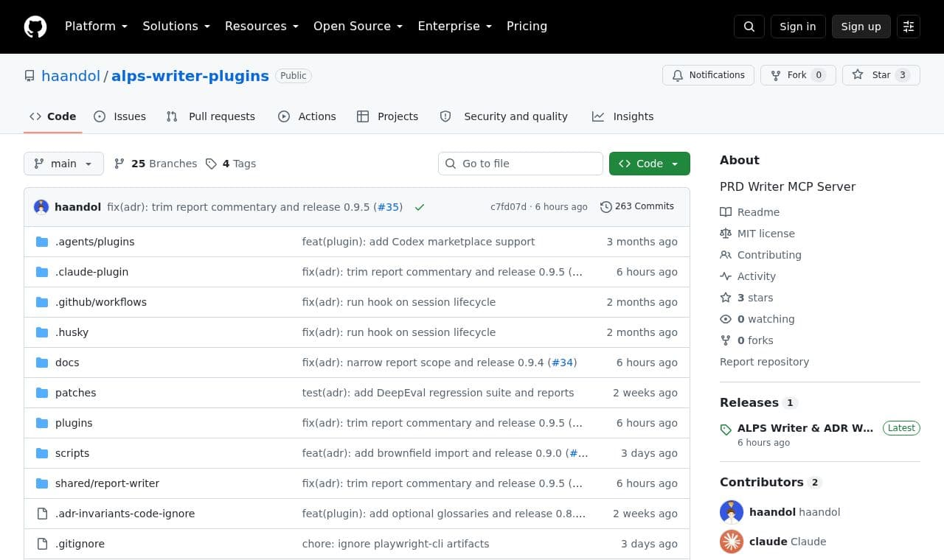Open the Security and quality tab
This screenshot has height=560, width=944.
point(504,116)
